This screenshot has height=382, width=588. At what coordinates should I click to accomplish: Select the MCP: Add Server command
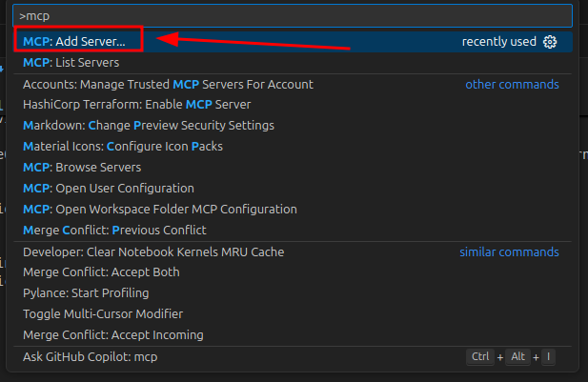tap(74, 42)
